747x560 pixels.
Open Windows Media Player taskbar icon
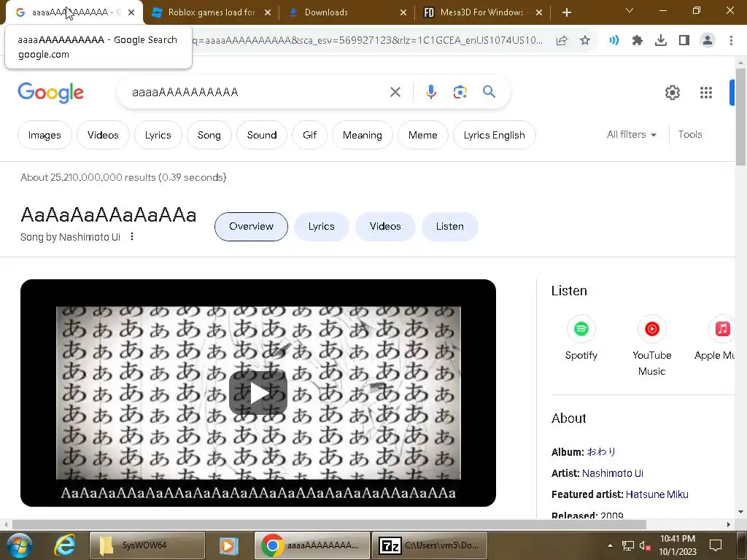228,545
